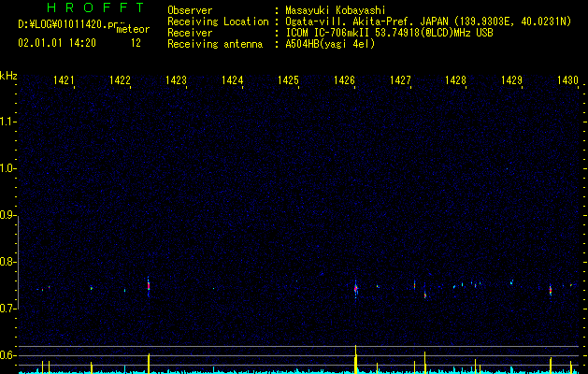This screenshot has width=588, height=374.
Task: Click the meteor echo before 1430
Action: [x=551, y=291]
